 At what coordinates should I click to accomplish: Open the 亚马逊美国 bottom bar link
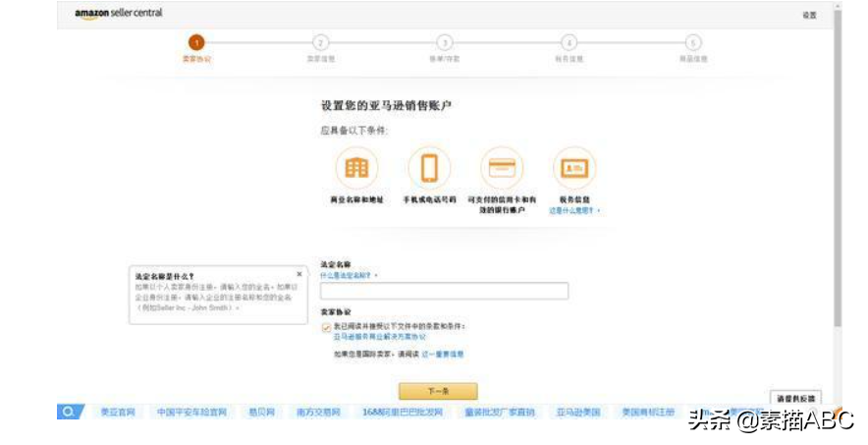578,413
